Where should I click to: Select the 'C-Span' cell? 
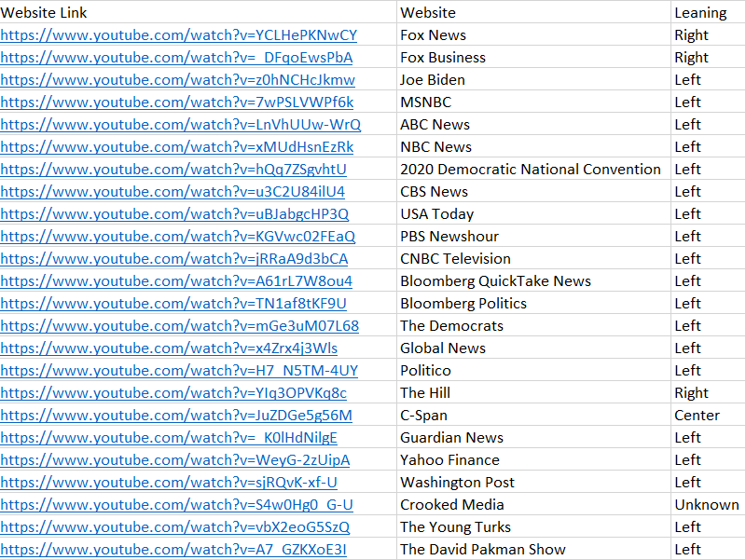point(533,415)
